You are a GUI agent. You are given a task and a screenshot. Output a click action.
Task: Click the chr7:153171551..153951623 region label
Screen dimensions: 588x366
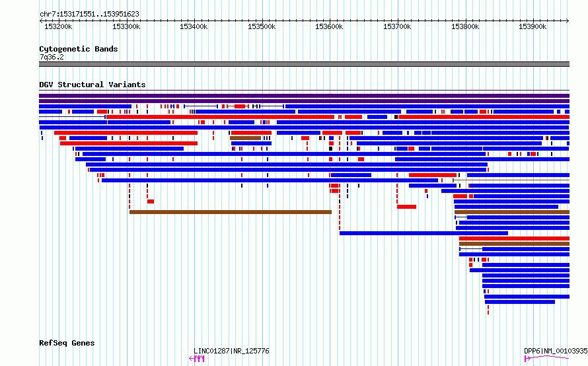coord(89,15)
